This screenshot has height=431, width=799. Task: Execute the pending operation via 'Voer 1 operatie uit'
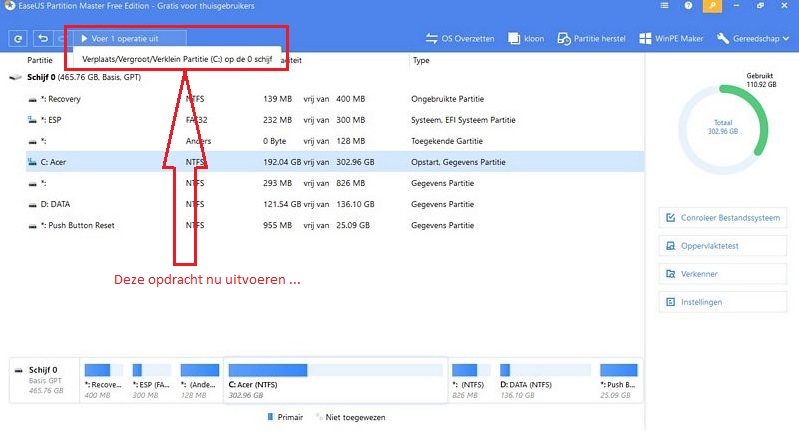pyautogui.click(x=130, y=39)
